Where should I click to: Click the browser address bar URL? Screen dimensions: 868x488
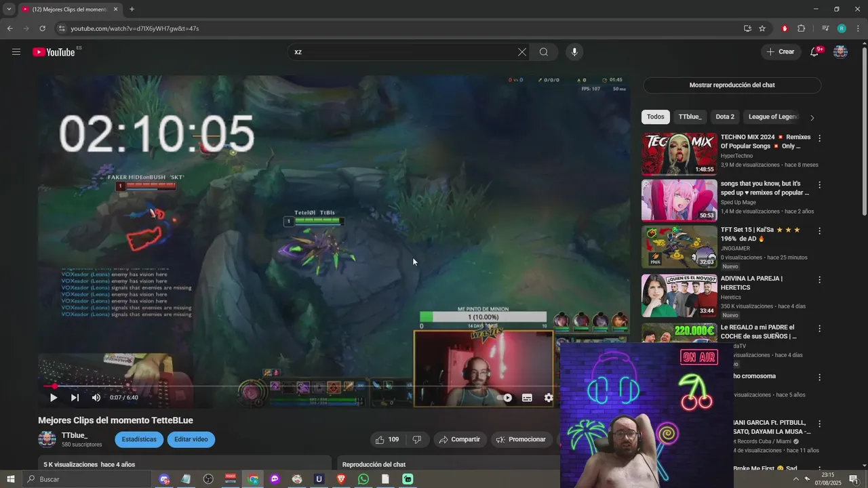[x=135, y=28]
